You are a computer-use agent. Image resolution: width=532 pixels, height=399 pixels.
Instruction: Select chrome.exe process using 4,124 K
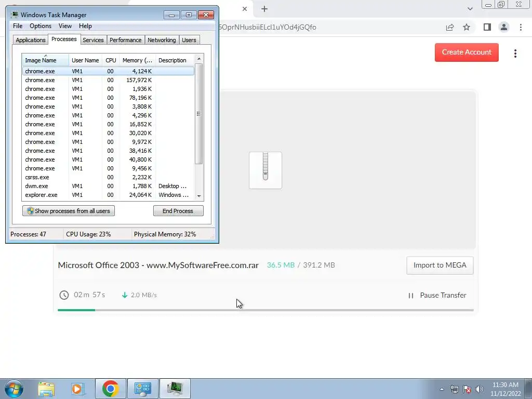coord(108,71)
